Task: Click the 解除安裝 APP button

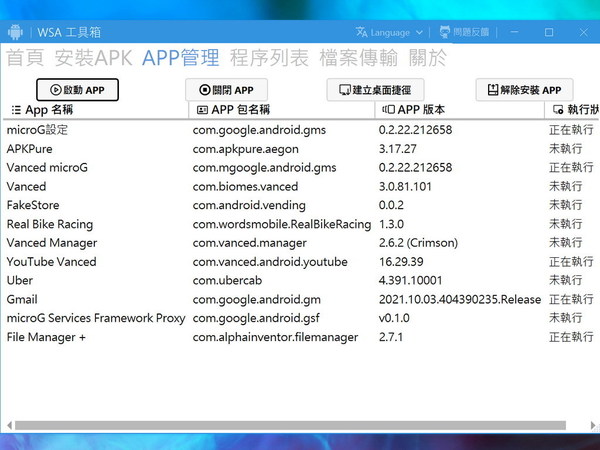Action: 524,90
